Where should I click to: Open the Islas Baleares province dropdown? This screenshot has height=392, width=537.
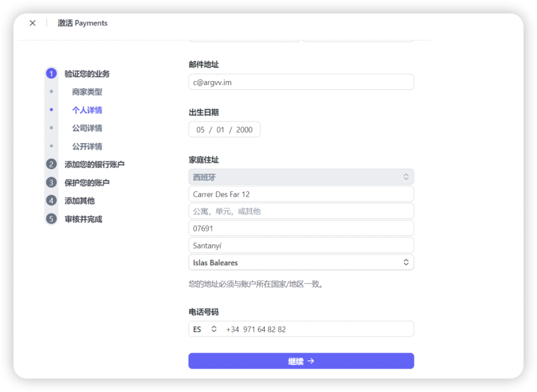tap(301, 263)
